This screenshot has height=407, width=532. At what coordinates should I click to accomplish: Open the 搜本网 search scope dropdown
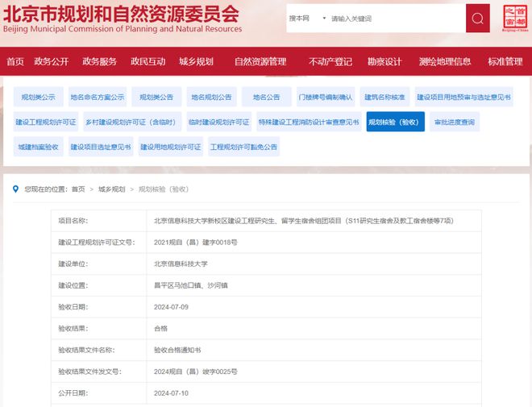tap(308, 18)
